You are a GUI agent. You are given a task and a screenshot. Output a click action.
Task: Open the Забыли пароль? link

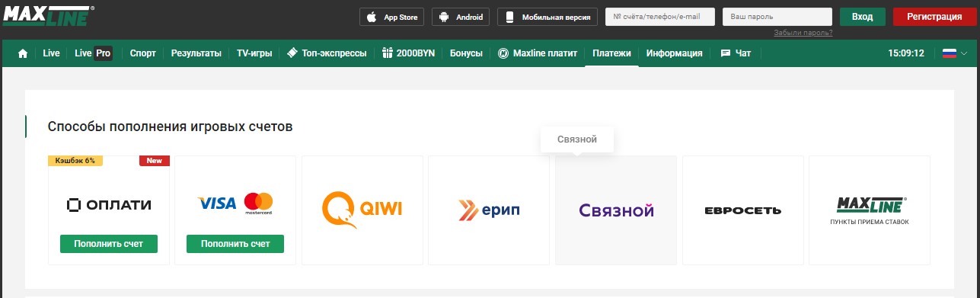click(x=803, y=33)
